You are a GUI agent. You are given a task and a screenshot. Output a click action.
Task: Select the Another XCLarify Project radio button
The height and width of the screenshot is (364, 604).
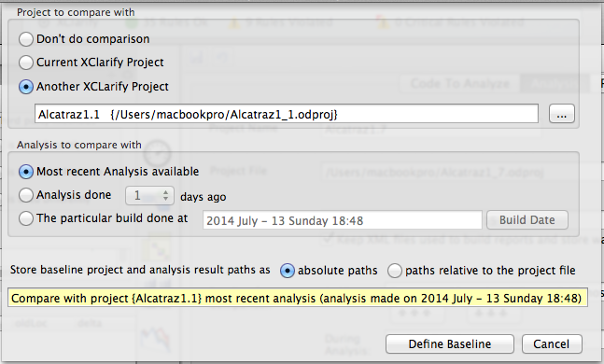pos(26,87)
